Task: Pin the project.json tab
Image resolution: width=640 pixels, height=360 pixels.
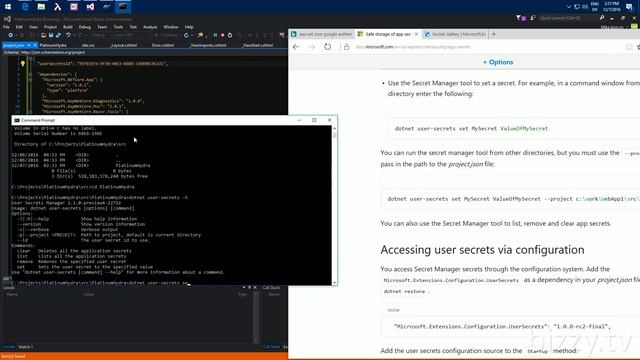Action: 29,45
